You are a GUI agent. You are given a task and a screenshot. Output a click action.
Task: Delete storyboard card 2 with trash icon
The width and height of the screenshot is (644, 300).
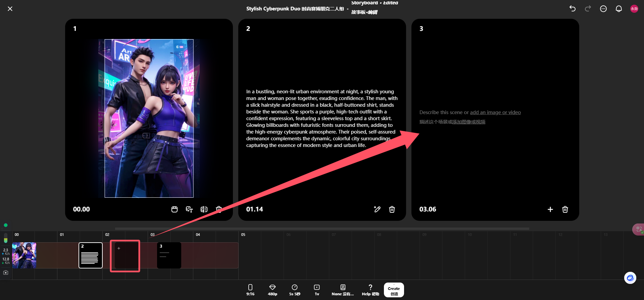click(392, 209)
